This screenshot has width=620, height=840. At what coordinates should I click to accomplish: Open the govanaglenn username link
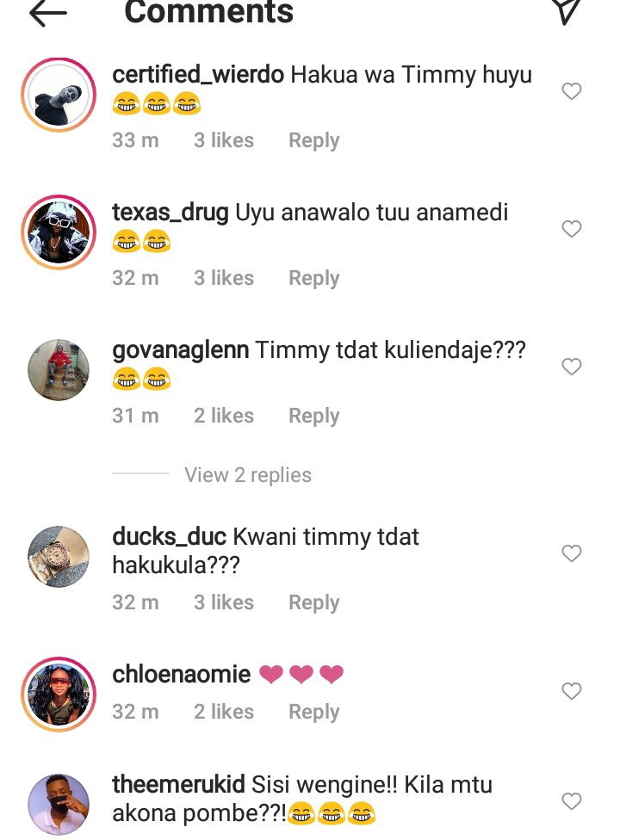point(181,349)
